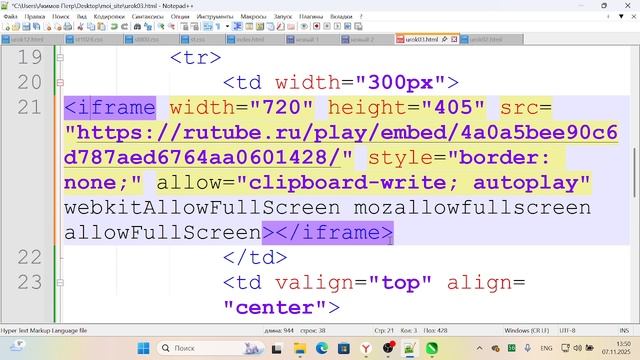Create a new file with the New toolbar icon
Screen dimensions: 640x360
pos(7,27)
